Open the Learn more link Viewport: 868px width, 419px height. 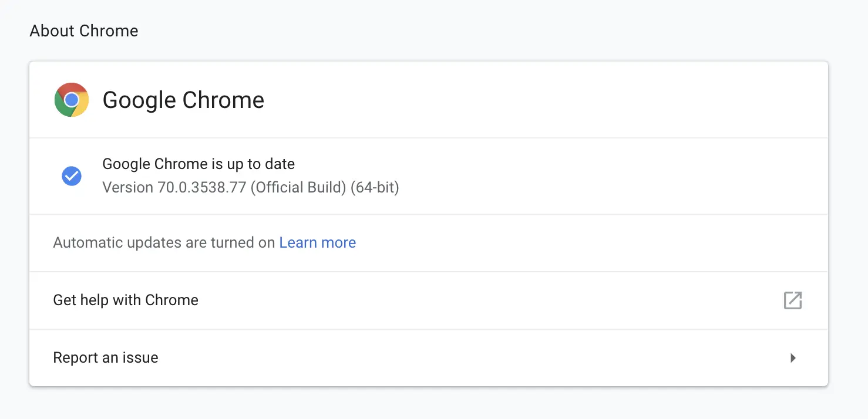(317, 243)
